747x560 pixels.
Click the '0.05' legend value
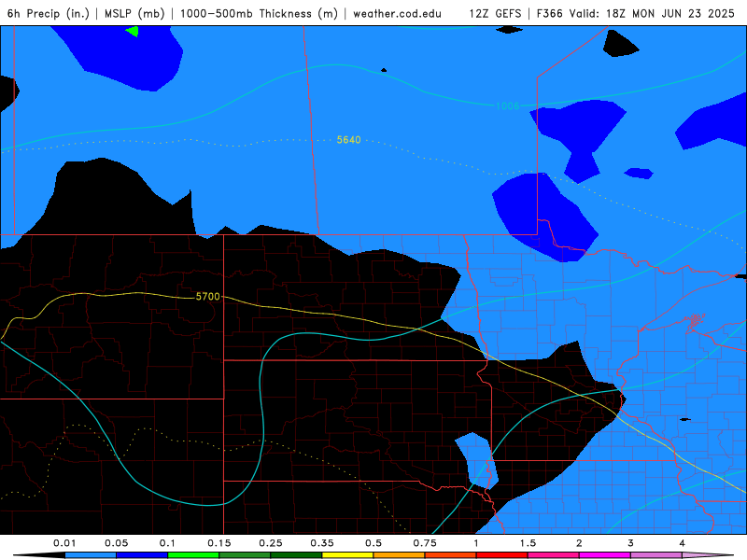coord(116,543)
